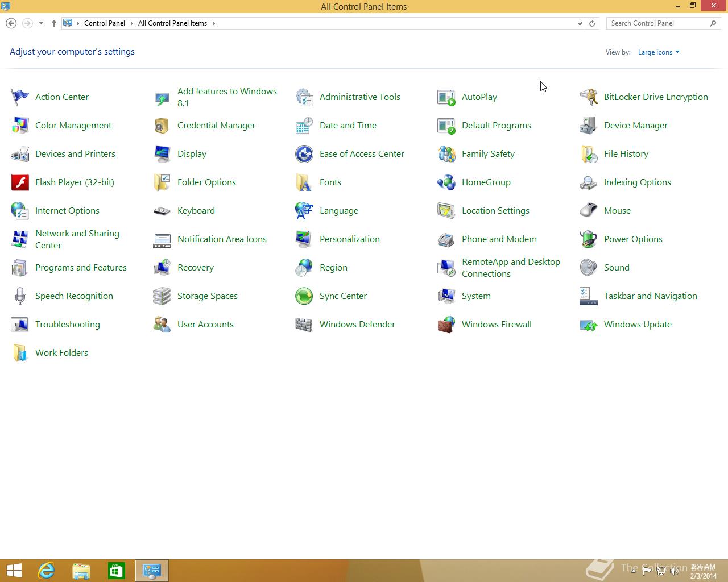Open the Devices and Printers icon
This screenshot has height=582, width=728.
(20, 154)
